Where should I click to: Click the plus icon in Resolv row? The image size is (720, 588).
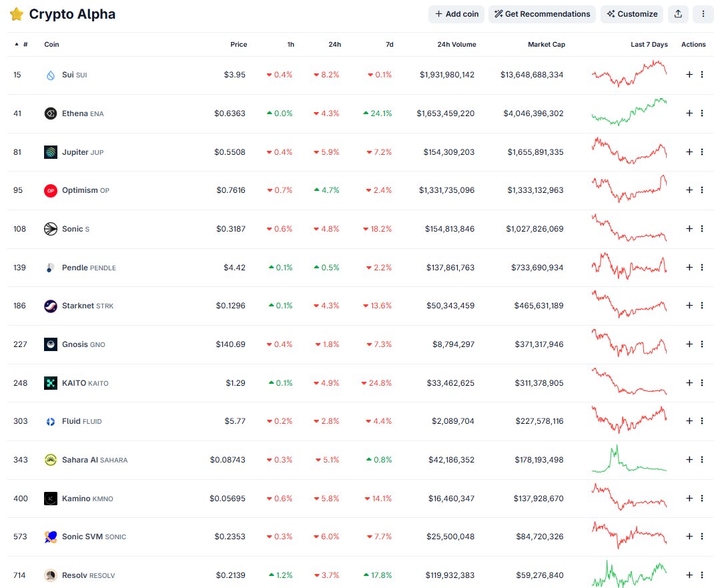689,575
